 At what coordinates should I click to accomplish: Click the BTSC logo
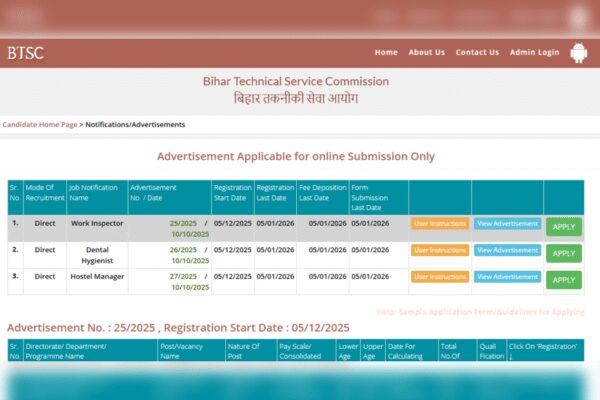click(x=26, y=53)
